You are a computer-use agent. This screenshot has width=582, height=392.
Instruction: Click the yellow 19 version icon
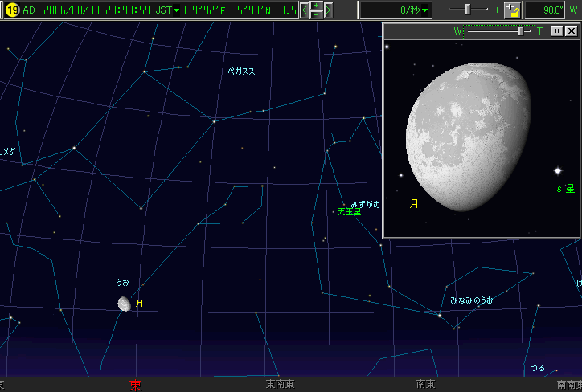[x=12, y=10]
